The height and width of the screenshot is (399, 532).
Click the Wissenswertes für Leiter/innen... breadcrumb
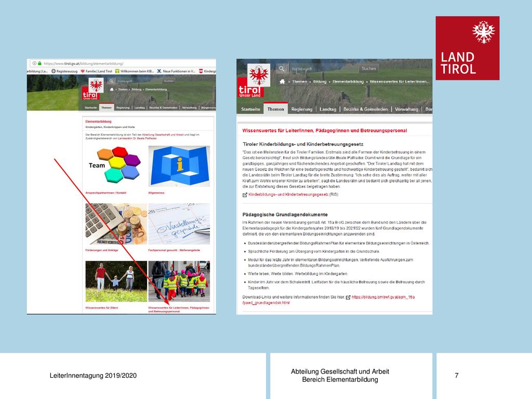tap(400, 82)
